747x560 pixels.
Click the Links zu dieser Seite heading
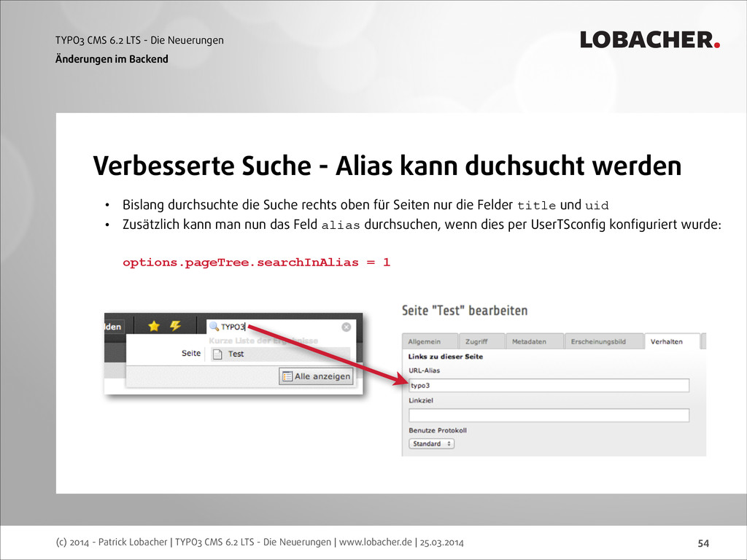point(446,356)
